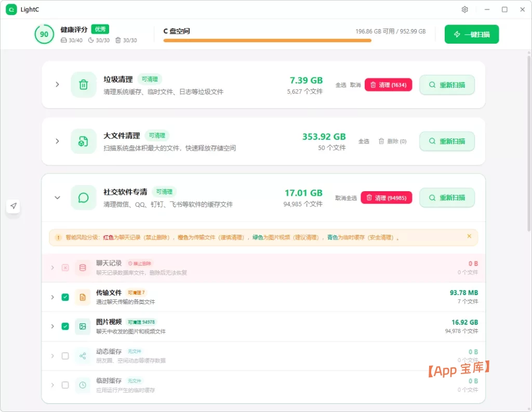Click the LightC app logo
The height and width of the screenshot is (412, 532).
11,9
